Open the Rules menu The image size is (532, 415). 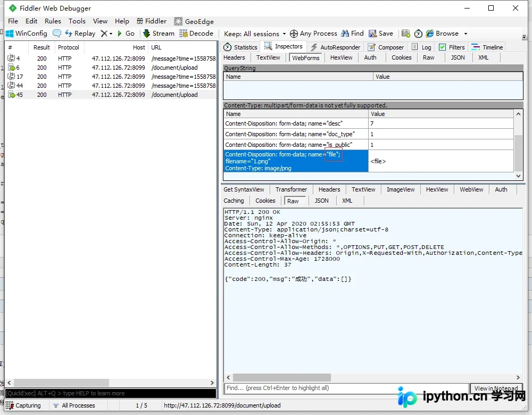pos(53,21)
